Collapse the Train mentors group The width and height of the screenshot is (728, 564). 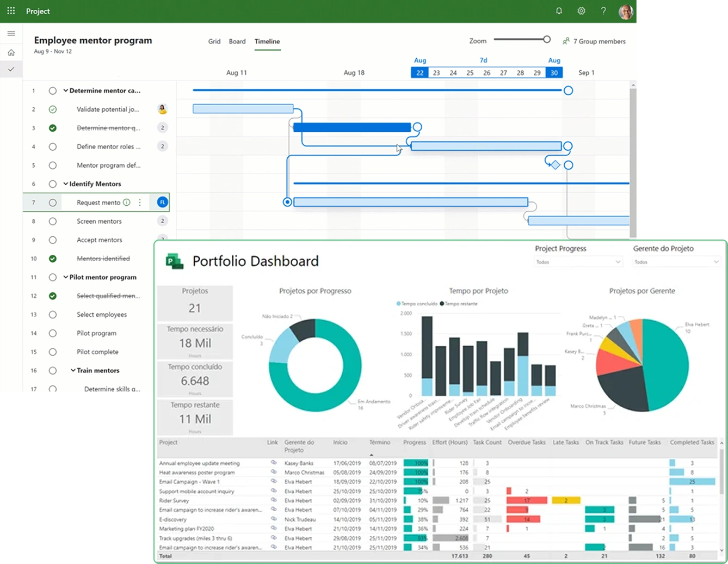point(73,370)
